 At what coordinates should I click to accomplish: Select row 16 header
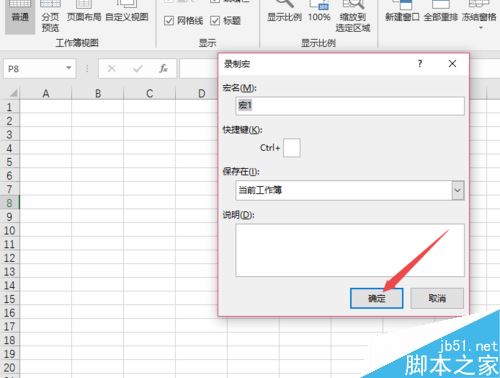pos(10,313)
